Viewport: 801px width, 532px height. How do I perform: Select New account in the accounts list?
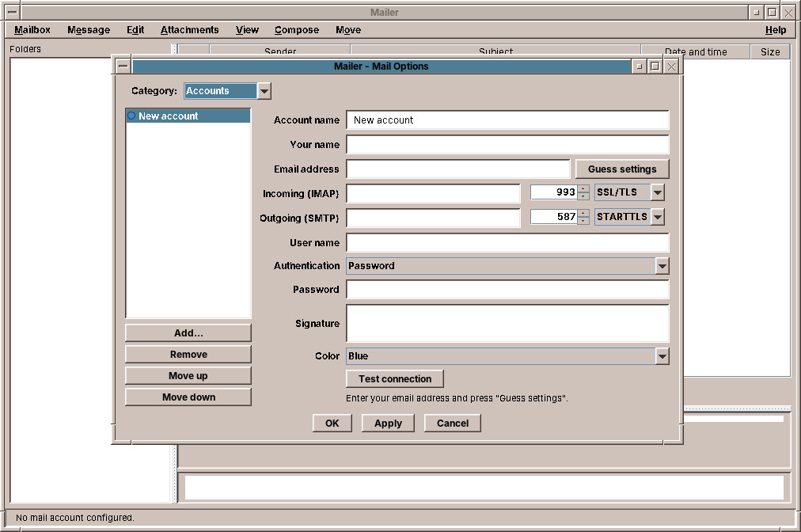pyautogui.click(x=188, y=116)
